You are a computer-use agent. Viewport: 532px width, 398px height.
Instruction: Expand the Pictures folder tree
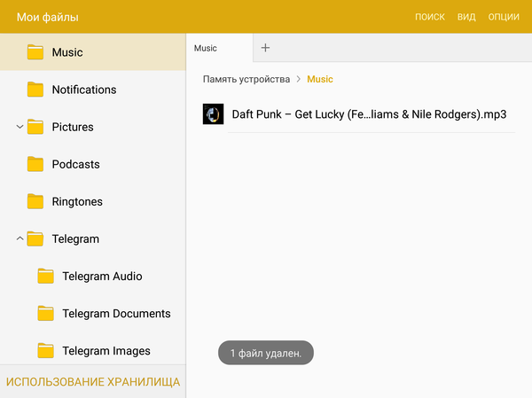coord(20,127)
